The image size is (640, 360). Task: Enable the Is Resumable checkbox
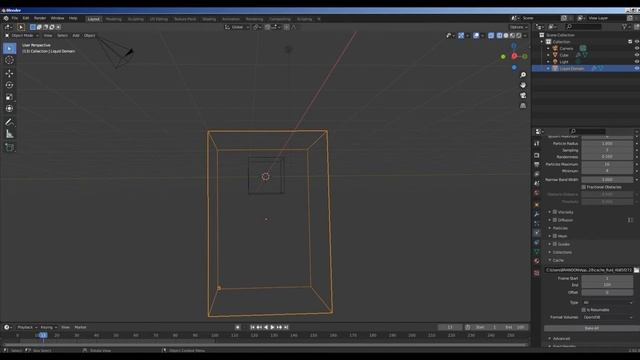(584, 310)
